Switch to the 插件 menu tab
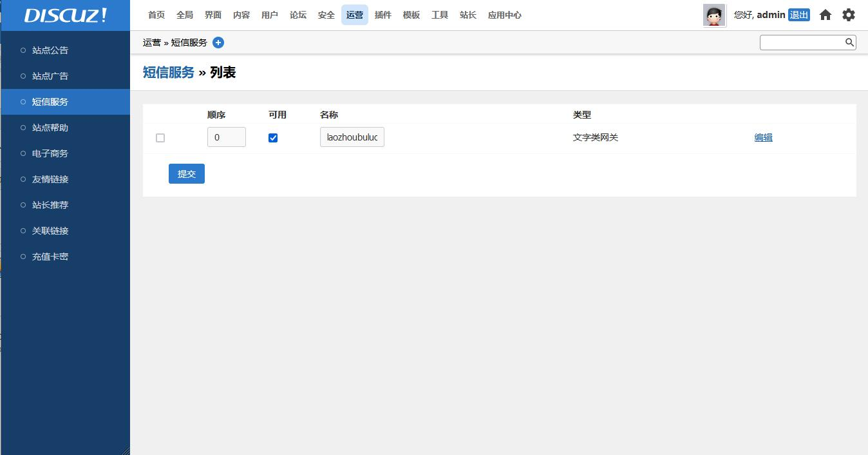Screen dimensions: 868x455 pyautogui.click(x=382, y=15)
